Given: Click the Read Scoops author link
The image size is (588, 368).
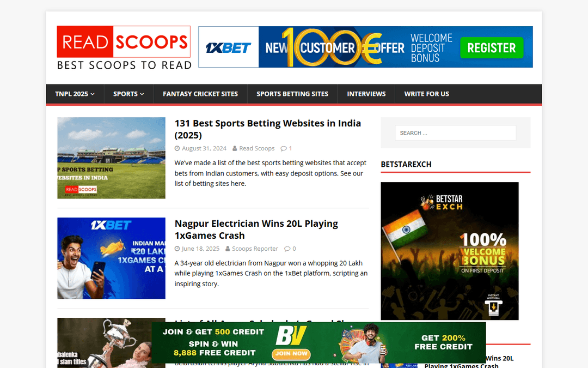Looking at the screenshot, I should (x=257, y=148).
